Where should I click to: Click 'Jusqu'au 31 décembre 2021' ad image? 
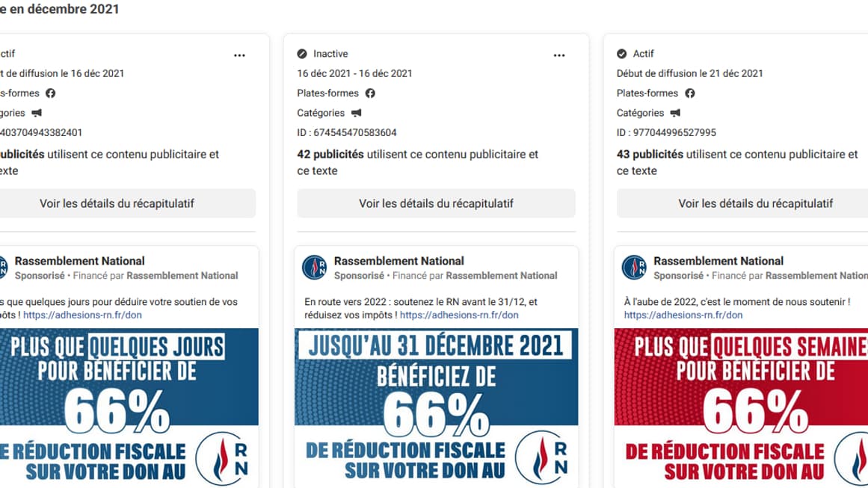coord(436,407)
